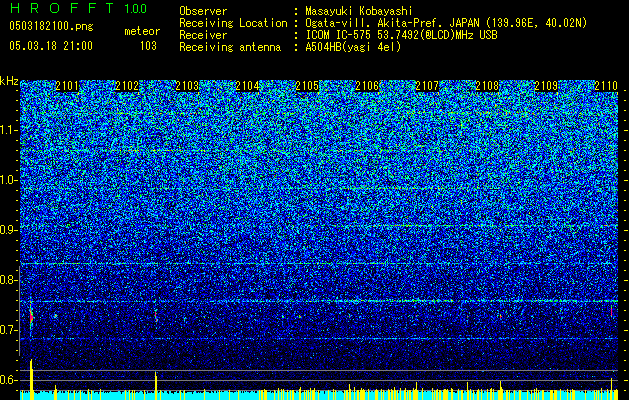Click the 2110 time marker
The image size is (629, 400).
606,86
